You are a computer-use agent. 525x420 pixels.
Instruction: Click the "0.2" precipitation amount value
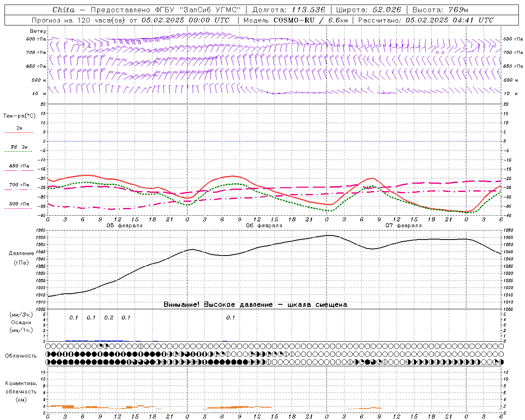[109, 318]
